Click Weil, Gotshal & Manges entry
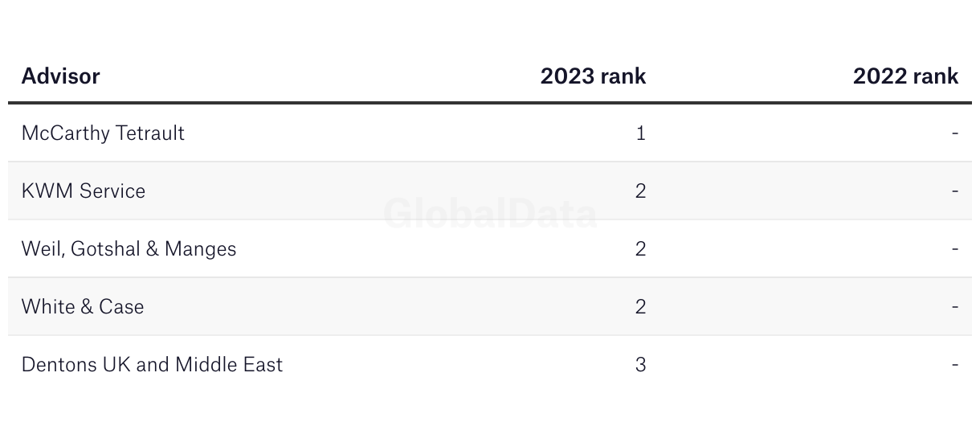Image resolution: width=980 pixels, height=426 pixels. pos(129,249)
